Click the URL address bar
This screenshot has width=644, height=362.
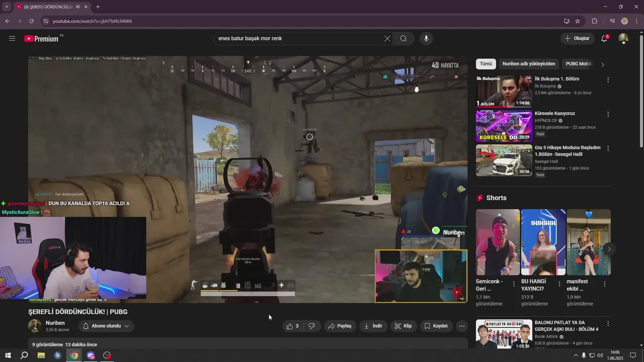(x=302, y=21)
